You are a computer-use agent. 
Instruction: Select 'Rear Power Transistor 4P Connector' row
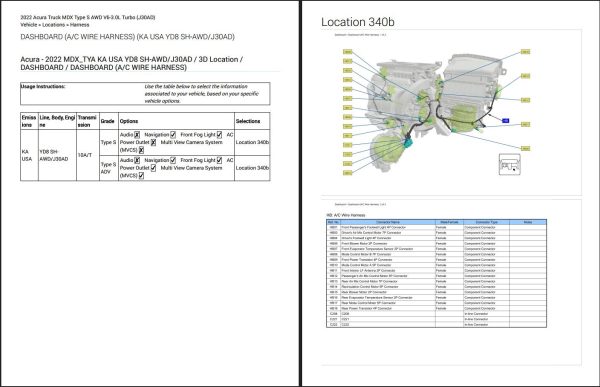(436, 308)
